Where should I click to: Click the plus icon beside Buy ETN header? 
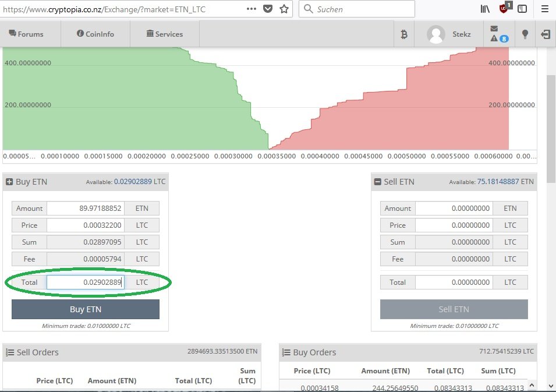click(9, 182)
